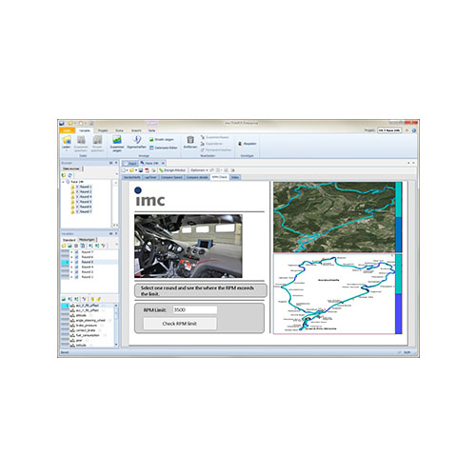The height and width of the screenshot is (476, 476).
Task: Expand measurement Round 4 in the list
Action: (71, 268)
